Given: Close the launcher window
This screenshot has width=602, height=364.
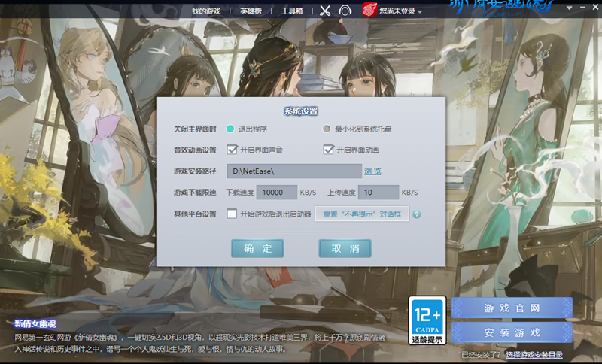Looking at the screenshot, I should coord(595,7).
